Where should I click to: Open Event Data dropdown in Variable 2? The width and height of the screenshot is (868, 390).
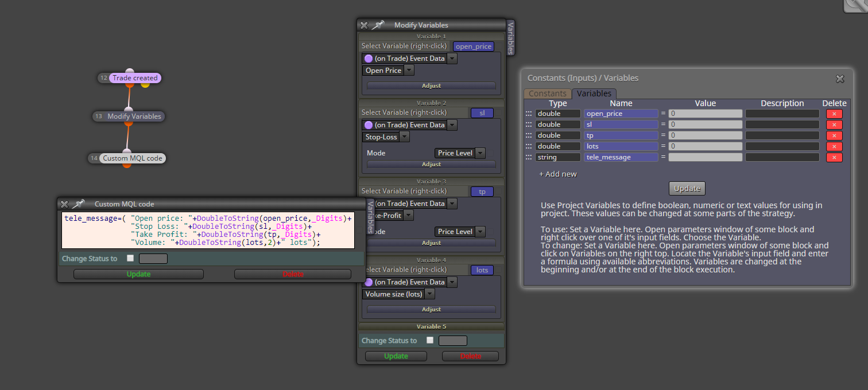(x=452, y=125)
